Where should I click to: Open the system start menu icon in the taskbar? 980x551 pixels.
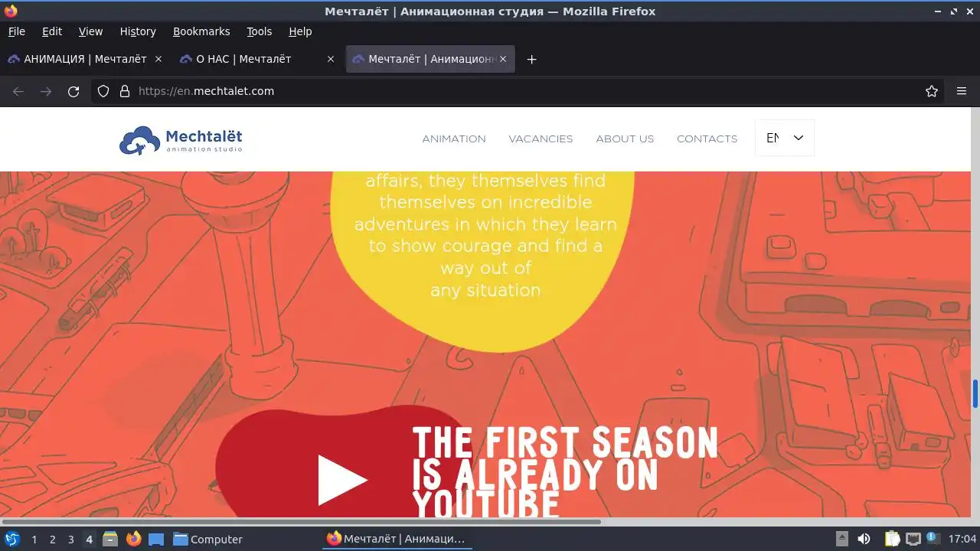pyautogui.click(x=11, y=539)
